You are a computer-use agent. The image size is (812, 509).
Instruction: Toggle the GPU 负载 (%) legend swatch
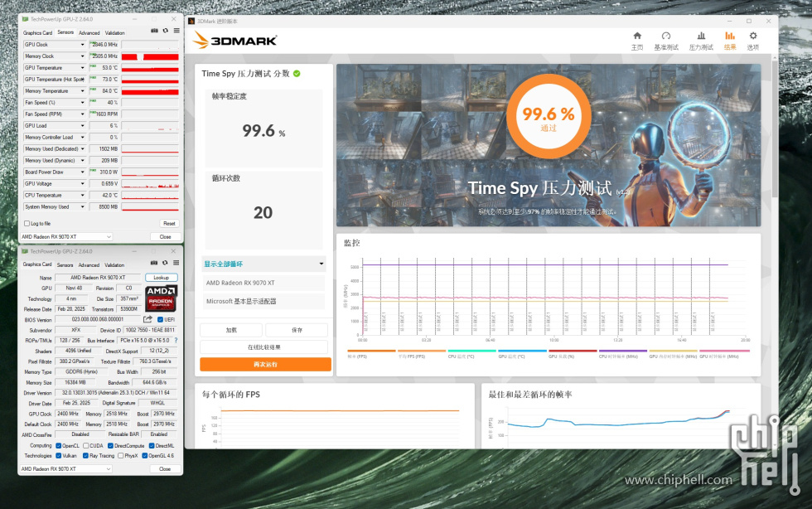pyautogui.click(x=573, y=351)
